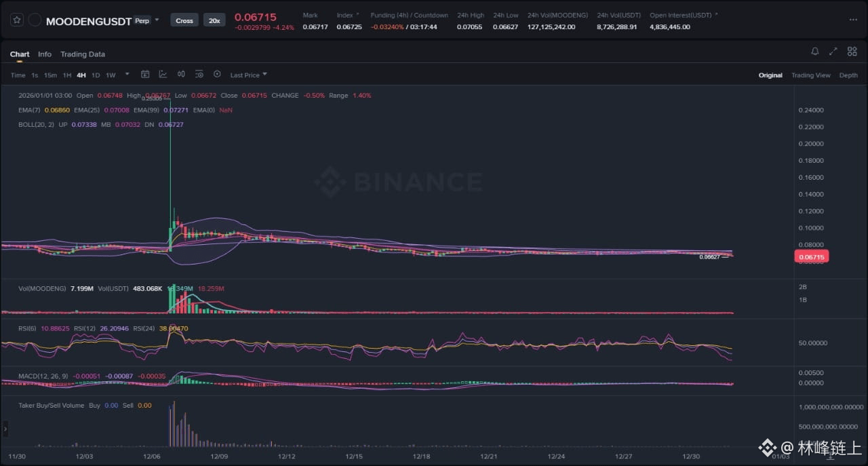Viewport: 868px width, 466px height.
Task: Select the 1H interval
Action: coord(67,75)
